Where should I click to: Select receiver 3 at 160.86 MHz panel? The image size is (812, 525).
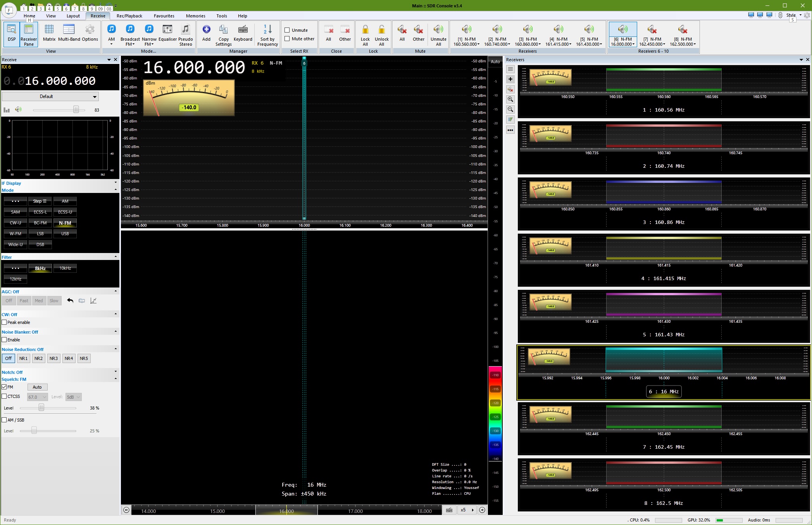664,222
